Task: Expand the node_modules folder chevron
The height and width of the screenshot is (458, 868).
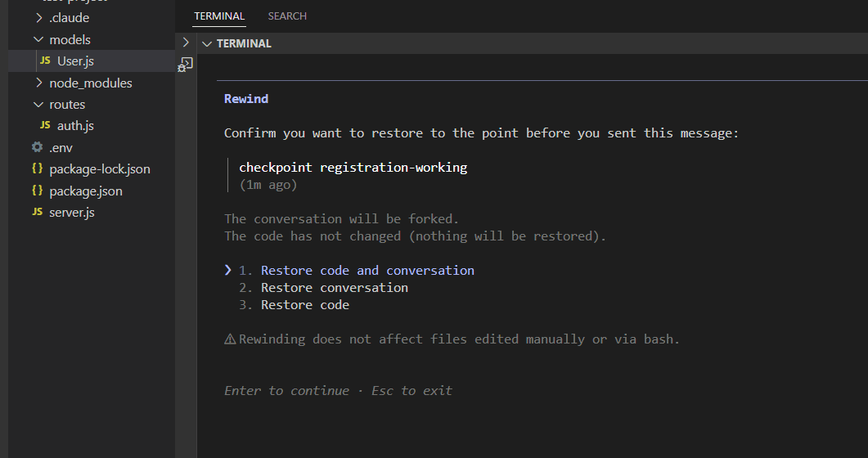Action: pos(38,83)
